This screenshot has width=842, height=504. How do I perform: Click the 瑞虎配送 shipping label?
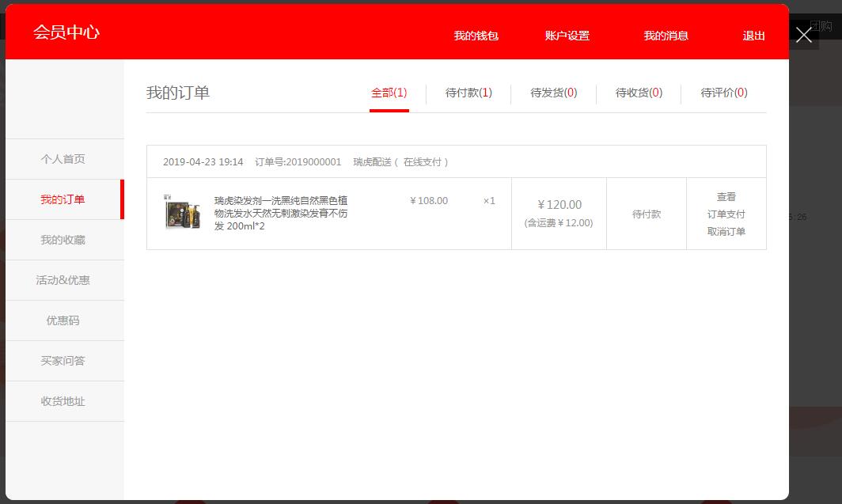pos(372,162)
